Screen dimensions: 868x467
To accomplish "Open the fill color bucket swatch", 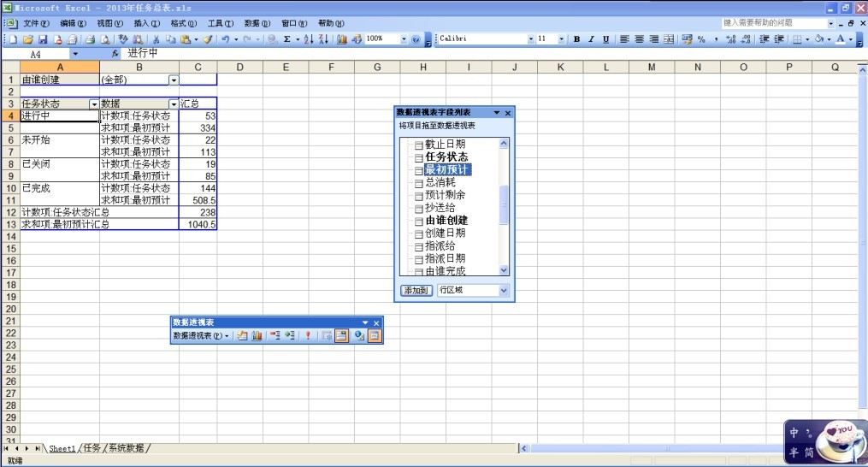I will tap(818, 39).
